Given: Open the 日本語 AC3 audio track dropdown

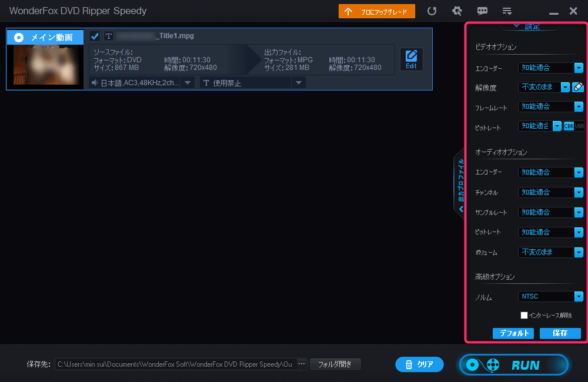Looking at the screenshot, I should click(x=188, y=83).
